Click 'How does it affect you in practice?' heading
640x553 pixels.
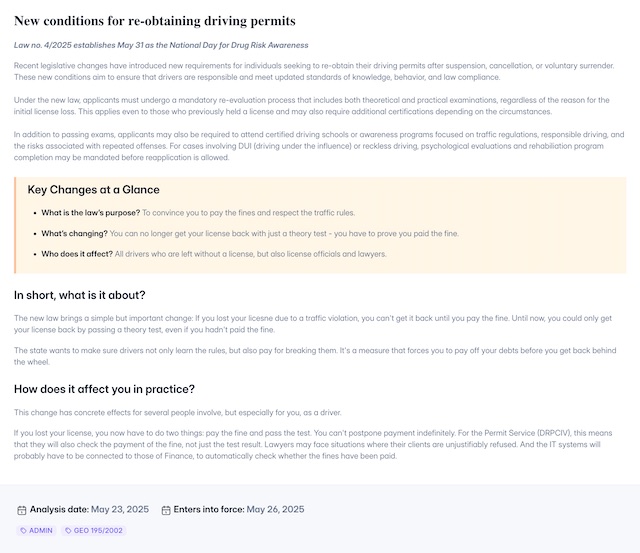[x=104, y=389]
